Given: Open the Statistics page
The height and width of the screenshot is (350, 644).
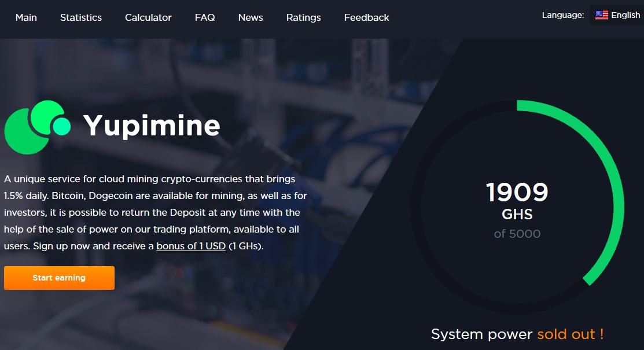Looking at the screenshot, I should [80, 17].
